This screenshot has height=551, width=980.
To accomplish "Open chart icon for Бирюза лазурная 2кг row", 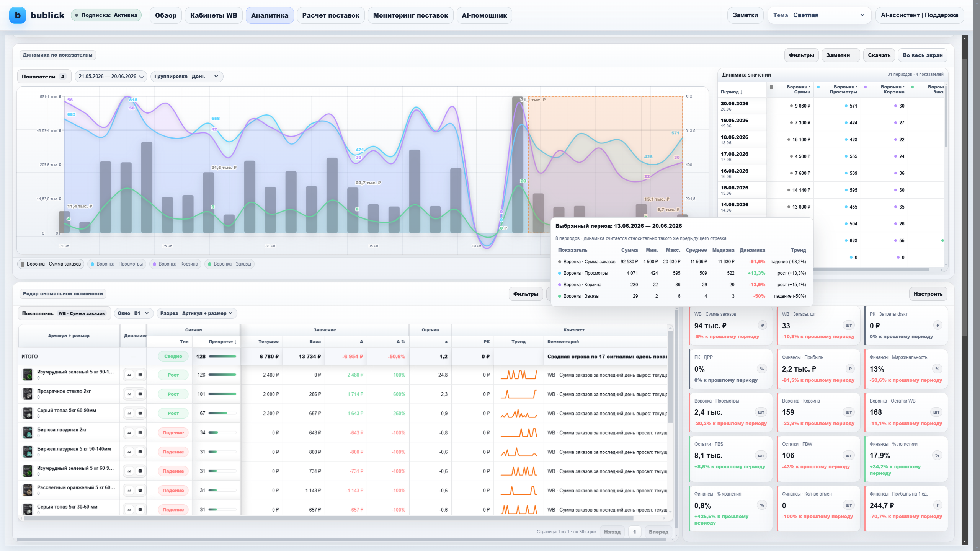I will coord(129,433).
